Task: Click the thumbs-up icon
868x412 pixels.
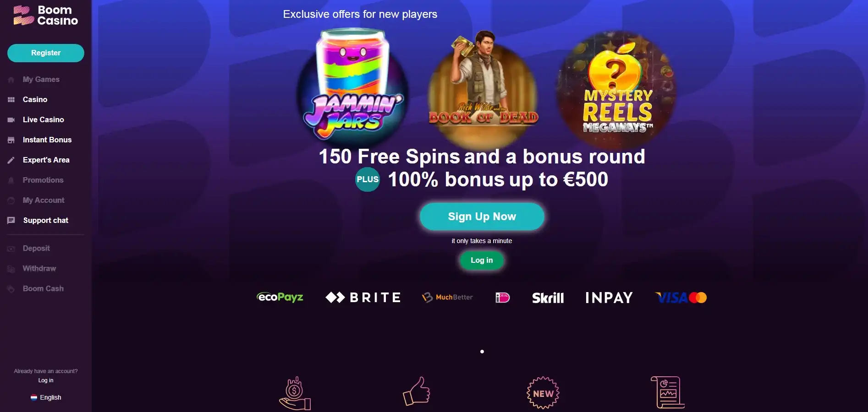Action: point(417,391)
